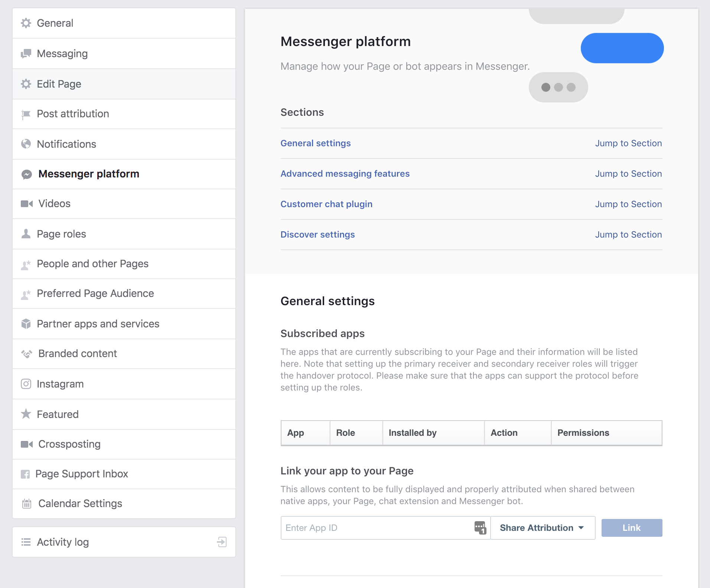Viewport: 710px width, 588px height.
Task: Click the Messaging chat bubbles icon
Action: (26, 53)
